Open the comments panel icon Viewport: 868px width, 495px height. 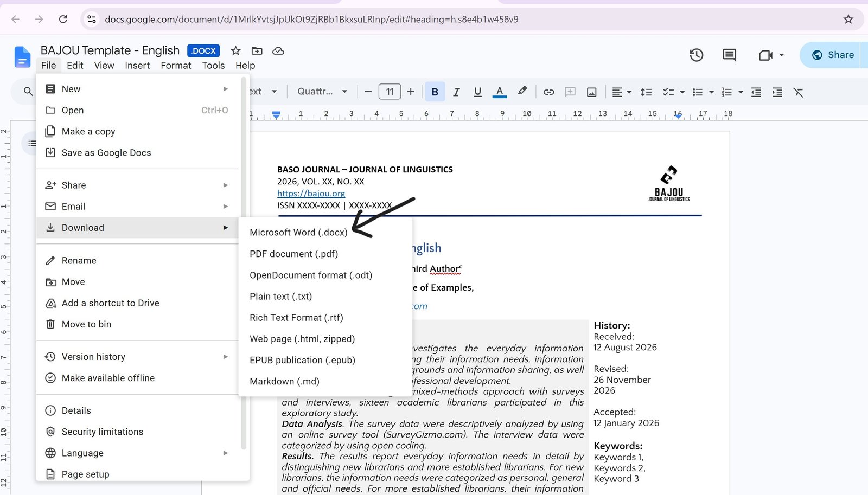(730, 55)
